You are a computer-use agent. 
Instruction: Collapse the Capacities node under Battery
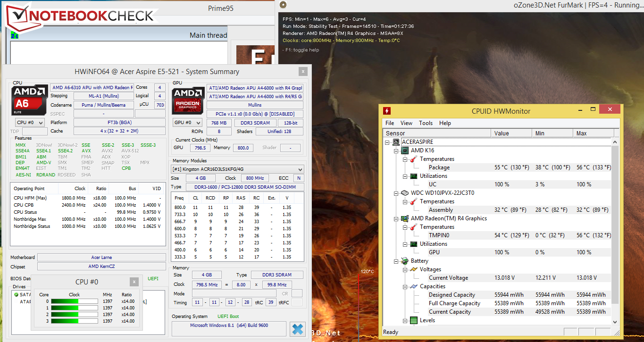pos(405,286)
